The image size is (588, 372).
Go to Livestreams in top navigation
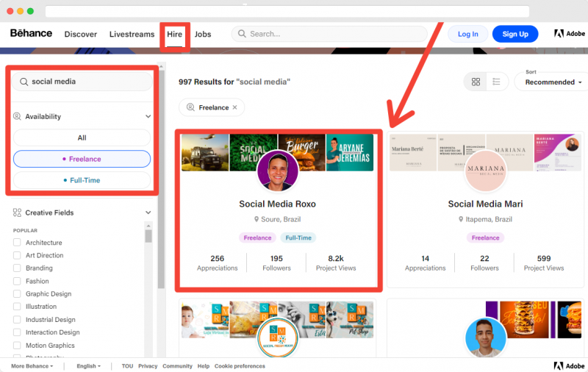tap(132, 34)
